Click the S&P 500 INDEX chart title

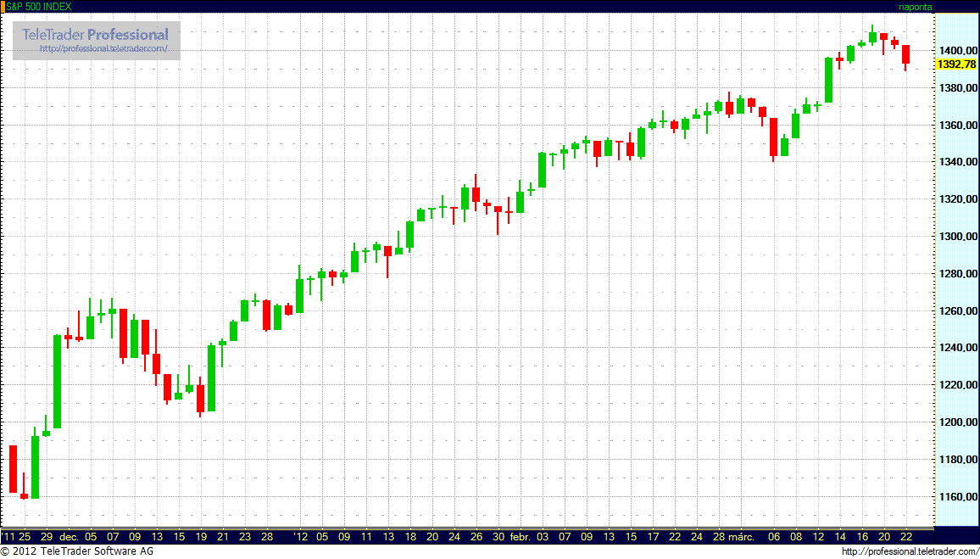(39, 6)
